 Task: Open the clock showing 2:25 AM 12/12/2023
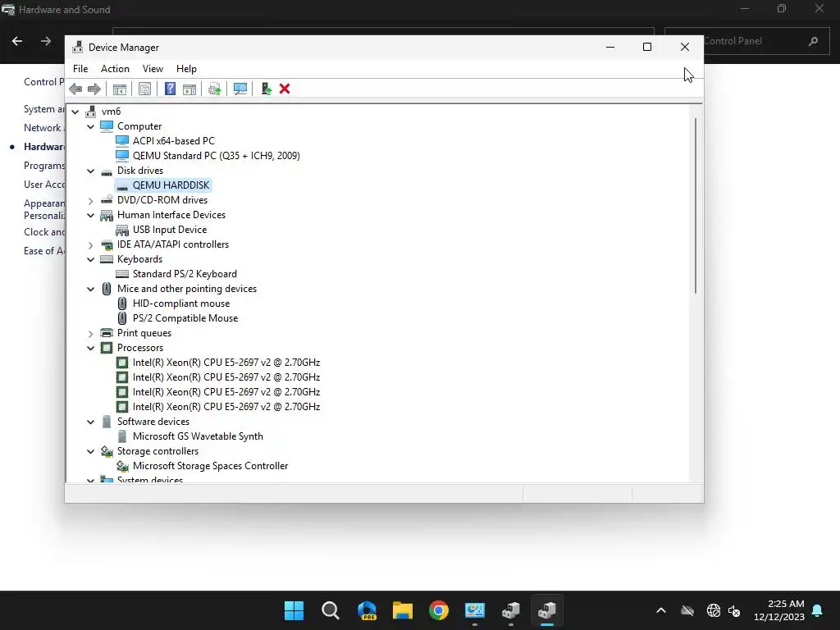pyautogui.click(x=779, y=610)
